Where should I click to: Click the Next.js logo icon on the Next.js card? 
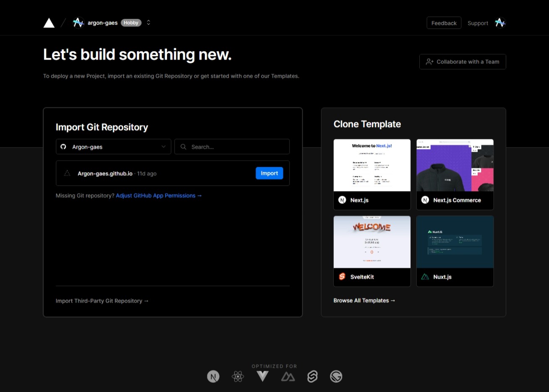(342, 200)
